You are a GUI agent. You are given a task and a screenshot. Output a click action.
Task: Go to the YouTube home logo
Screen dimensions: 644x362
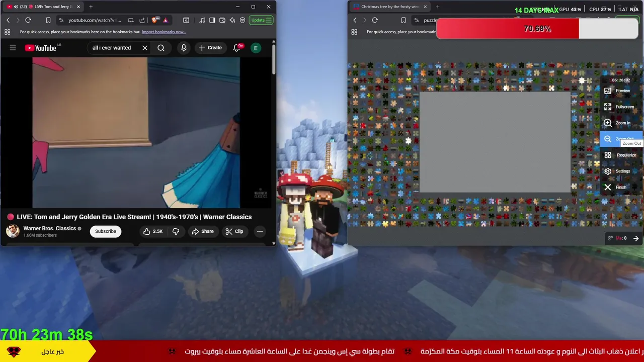(x=41, y=48)
